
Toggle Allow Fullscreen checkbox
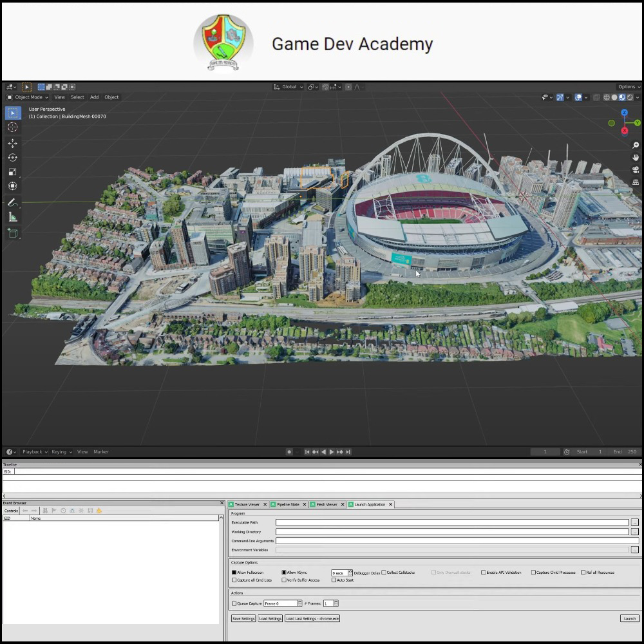click(234, 573)
